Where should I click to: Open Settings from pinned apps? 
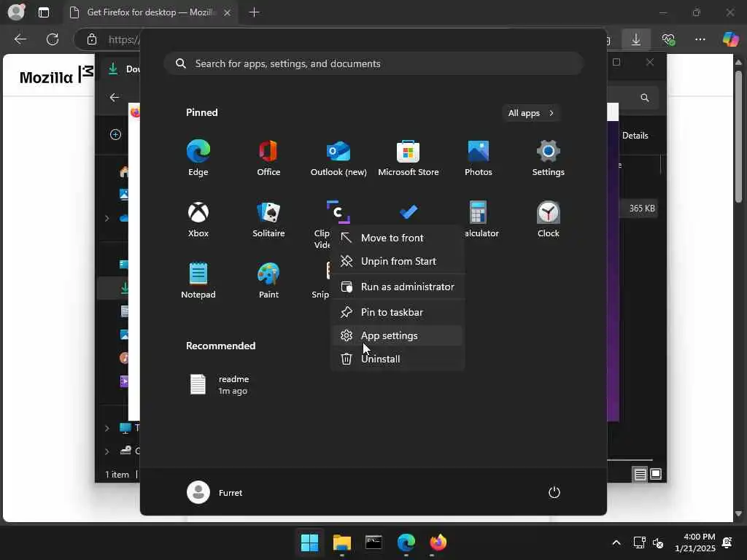549,158
